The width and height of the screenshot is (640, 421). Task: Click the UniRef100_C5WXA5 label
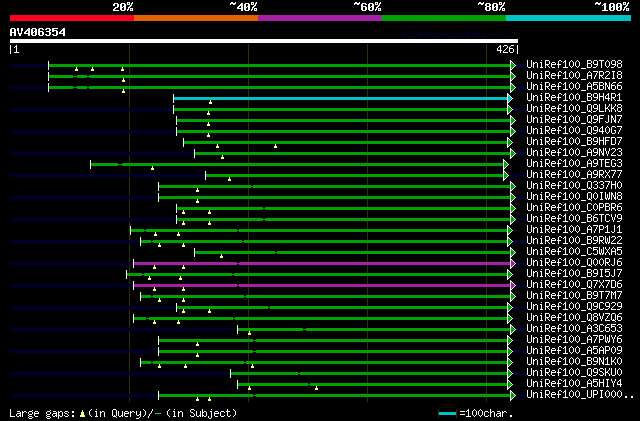(x=574, y=252)
